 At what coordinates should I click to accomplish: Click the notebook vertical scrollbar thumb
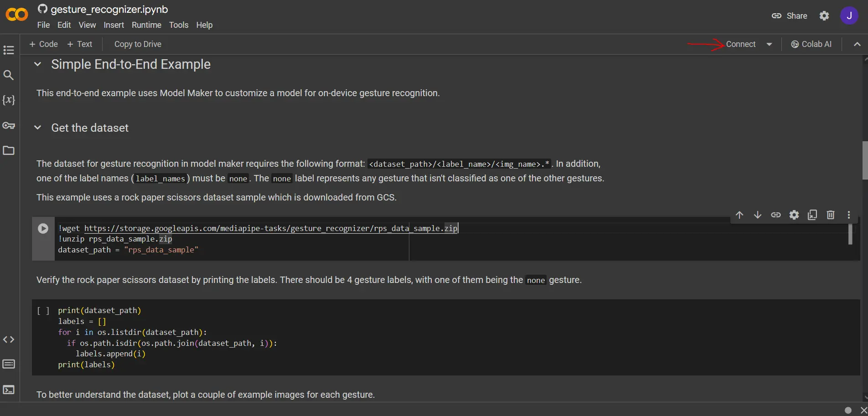click(x=864, y=160)
